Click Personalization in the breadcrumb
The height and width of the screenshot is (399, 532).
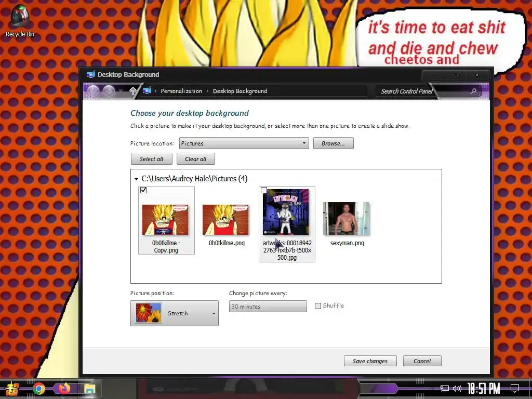(x=181, y=91)
